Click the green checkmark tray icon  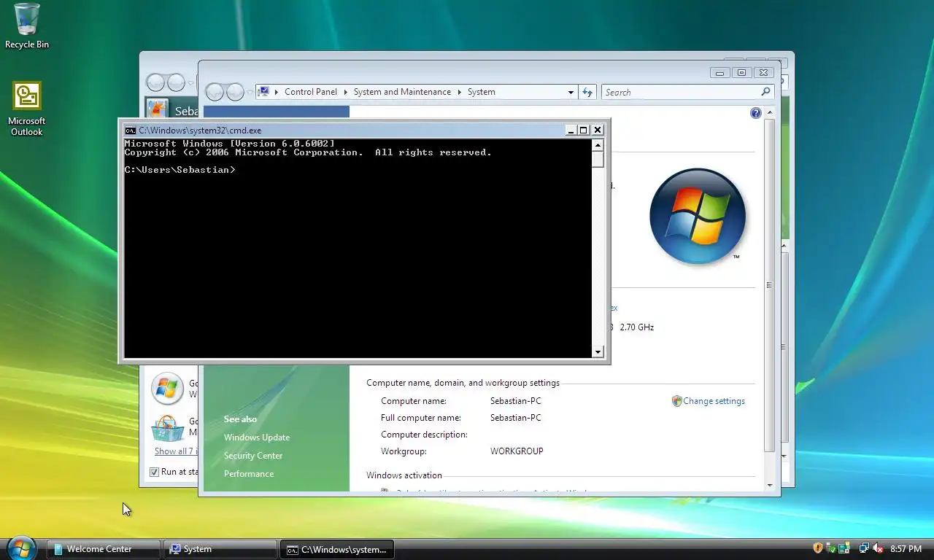(x=832, y=548)
